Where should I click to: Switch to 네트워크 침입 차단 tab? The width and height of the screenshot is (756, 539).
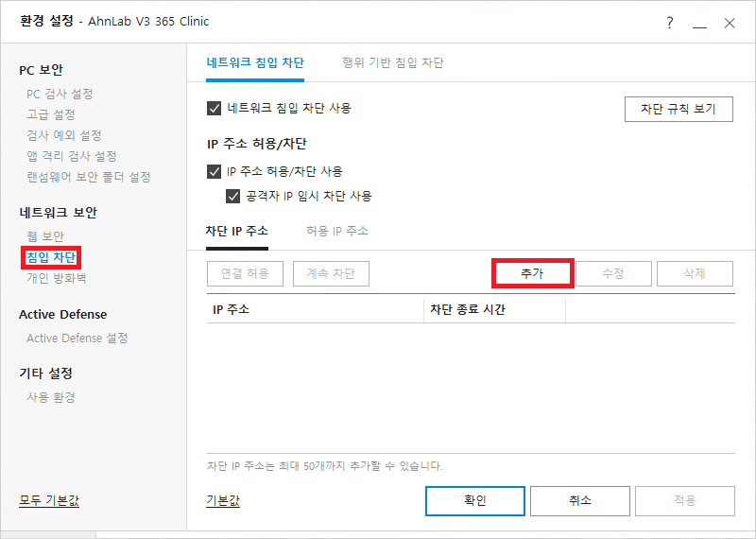[255, 62]
